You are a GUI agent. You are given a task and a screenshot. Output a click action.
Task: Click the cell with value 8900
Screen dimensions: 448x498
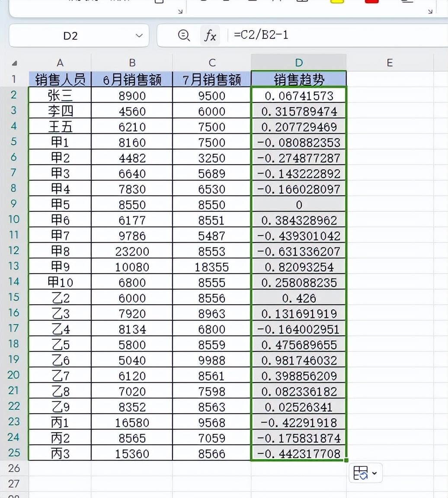[x=132, y=95]
